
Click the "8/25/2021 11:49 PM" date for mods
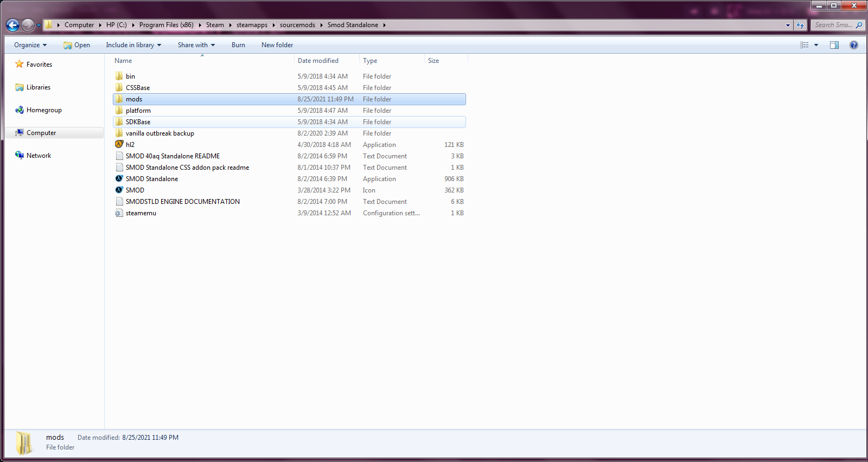(325, 99)
